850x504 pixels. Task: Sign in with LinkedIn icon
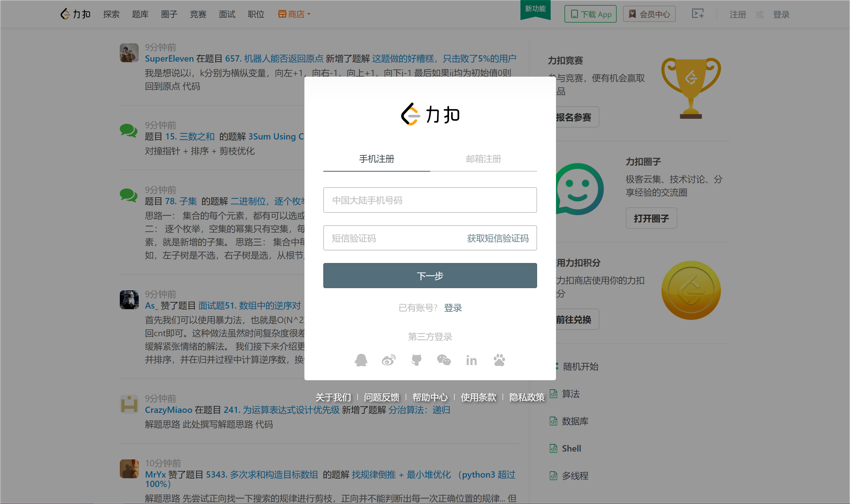coord(471,360)
